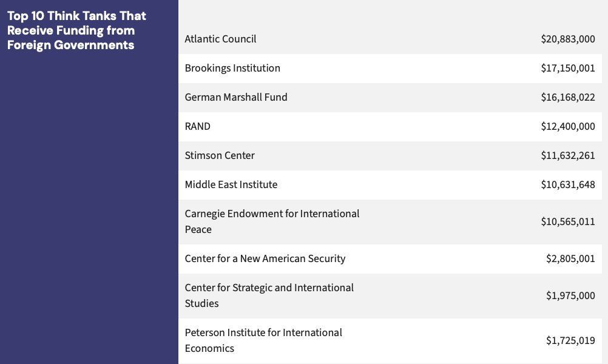Open Center for Strategic and International Studies

pos(269,295)
